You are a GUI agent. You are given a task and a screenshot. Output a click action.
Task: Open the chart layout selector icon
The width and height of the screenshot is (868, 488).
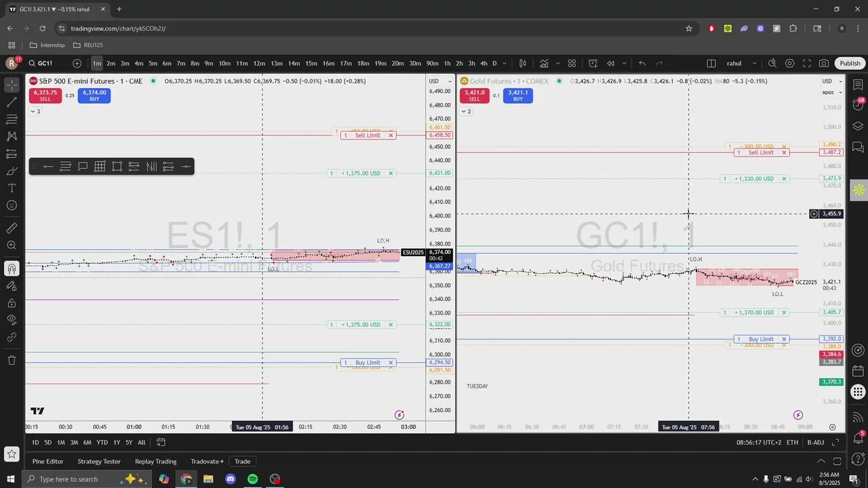pos(711,63)
